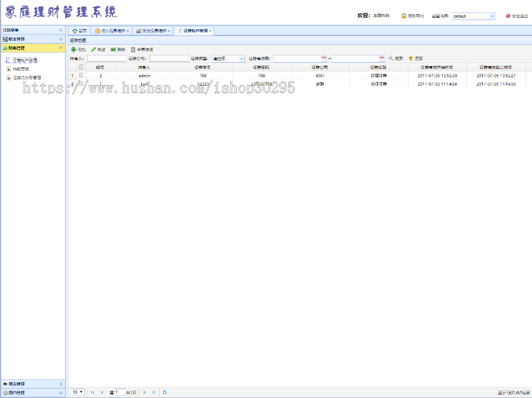Go to the previous page
The width and height of the screenshot is (532, 398).
click(102, 392)
